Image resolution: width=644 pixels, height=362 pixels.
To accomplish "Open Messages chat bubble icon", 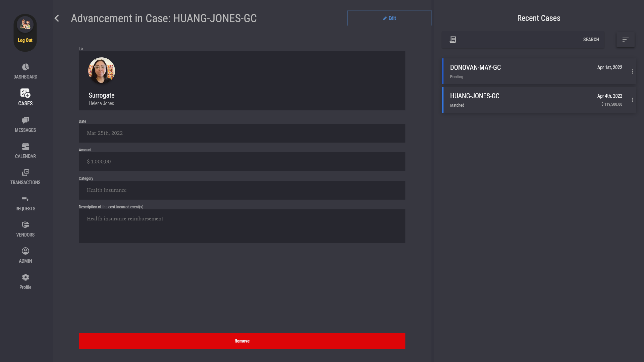I will click(25, 120).
